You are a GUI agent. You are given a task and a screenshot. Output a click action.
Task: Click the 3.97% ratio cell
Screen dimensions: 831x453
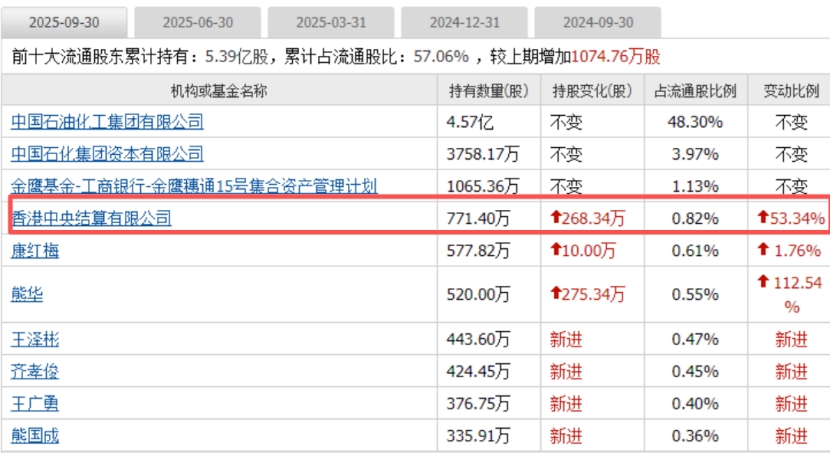695,154
